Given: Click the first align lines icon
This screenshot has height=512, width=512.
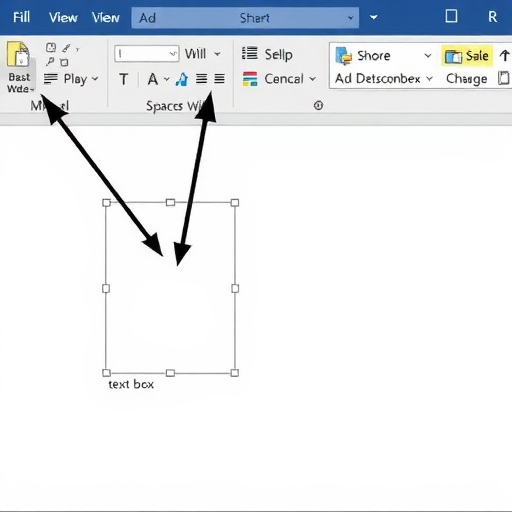Looking at the screenshot, I should pos(201,79).
